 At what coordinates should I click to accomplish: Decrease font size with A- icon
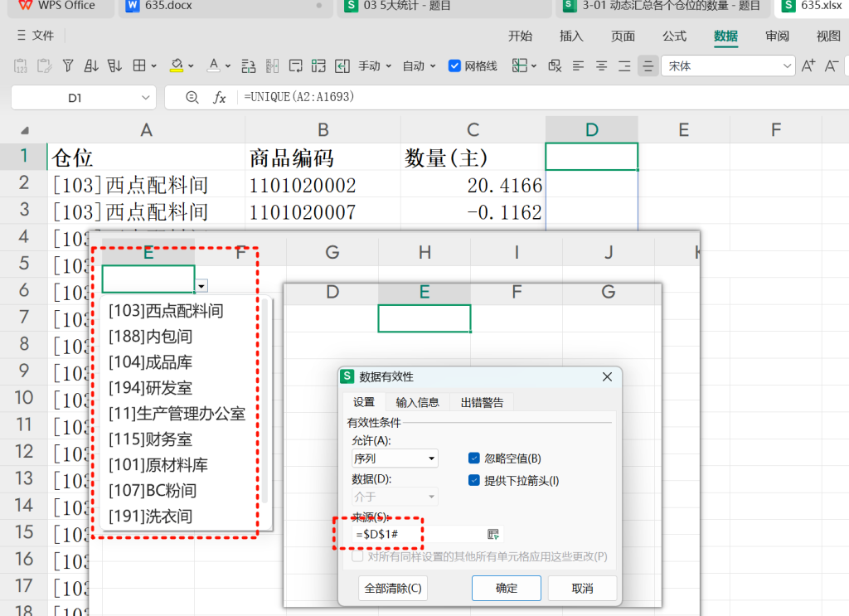point(832,66)
